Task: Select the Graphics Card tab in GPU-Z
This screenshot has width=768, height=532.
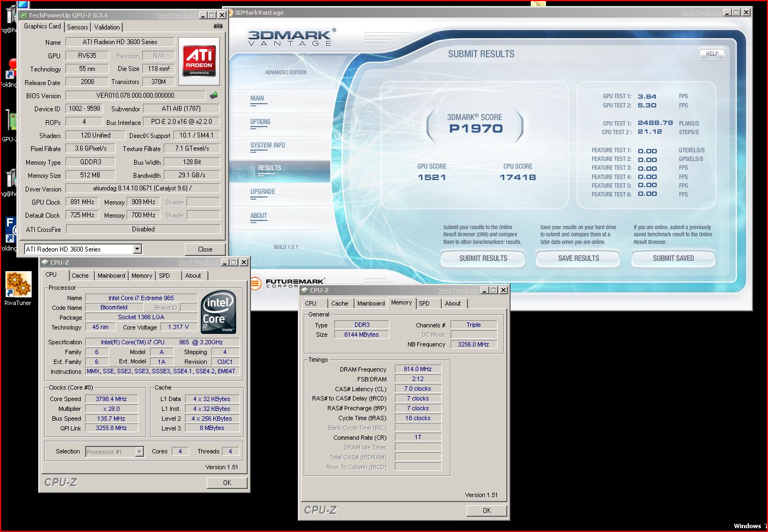Action: coord(43,26)
